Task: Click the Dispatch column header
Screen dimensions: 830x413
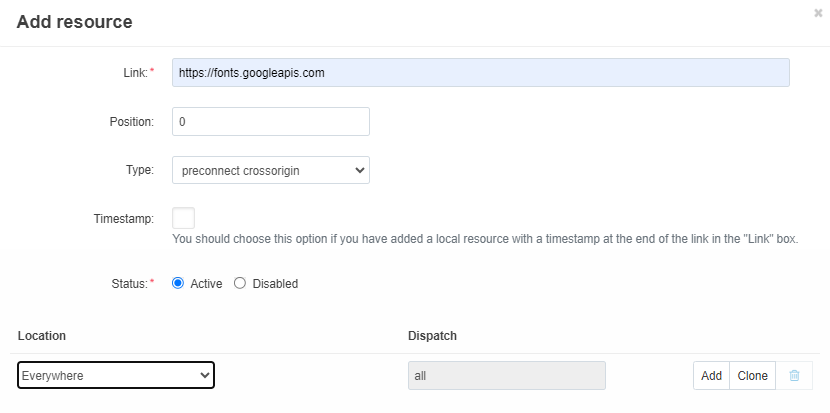Action: pyautogui.click(x=432, y=336)
